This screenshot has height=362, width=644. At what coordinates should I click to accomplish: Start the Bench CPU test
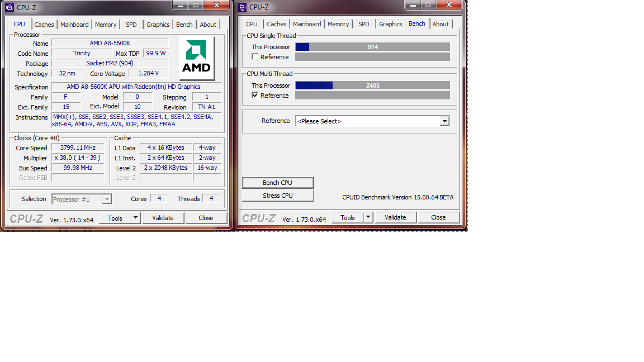tap(278, 183)
